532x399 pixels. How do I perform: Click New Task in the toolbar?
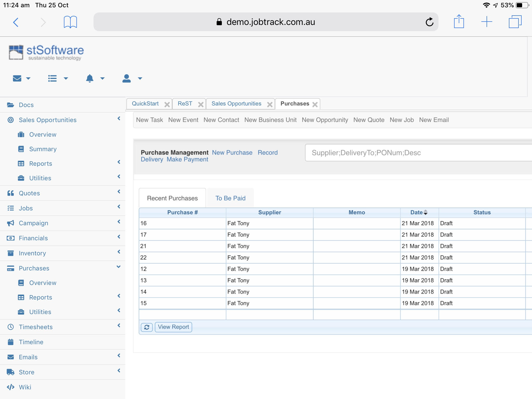coord(149,120)
